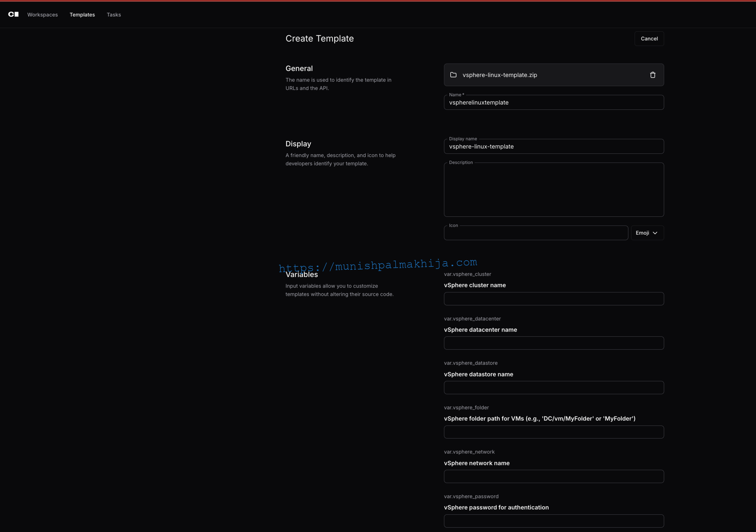Screen dimensions: 756x532
Task: Click the vSphere datastore name input
Action: pyautogui.click(x=553, y=387)
